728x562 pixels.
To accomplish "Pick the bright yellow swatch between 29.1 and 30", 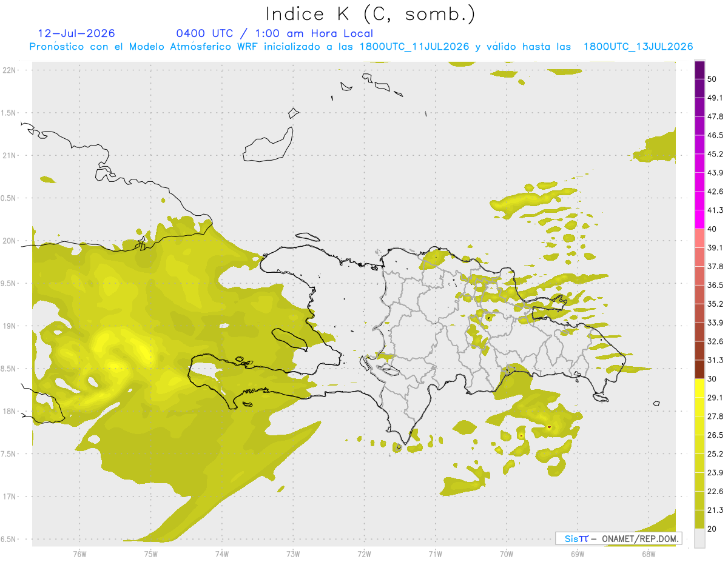I will click(699, 389).
